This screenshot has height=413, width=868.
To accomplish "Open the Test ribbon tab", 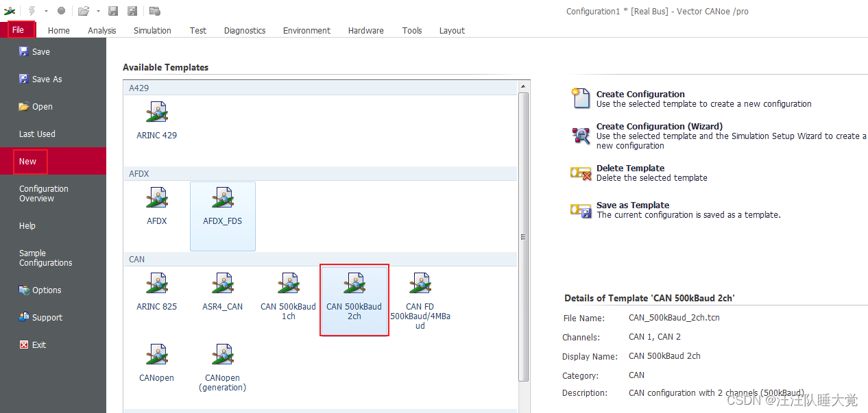I will [x=198, y=30].
